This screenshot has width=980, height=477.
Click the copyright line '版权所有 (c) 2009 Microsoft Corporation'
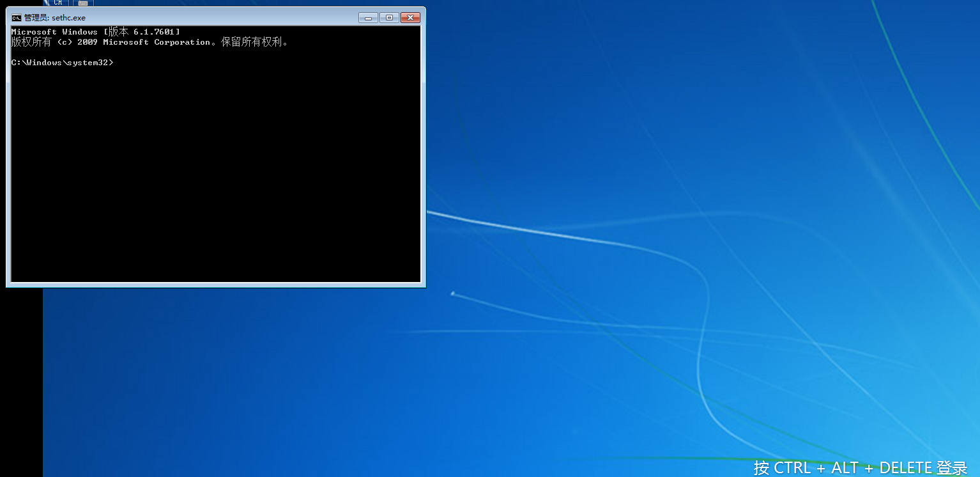point(111,42)
